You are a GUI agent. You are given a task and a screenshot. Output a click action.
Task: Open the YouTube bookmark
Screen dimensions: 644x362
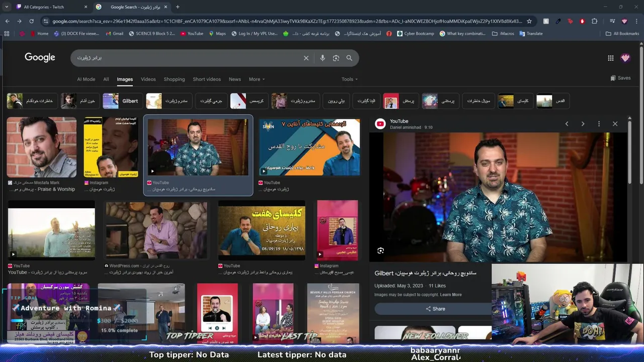[x=192, y=34]
